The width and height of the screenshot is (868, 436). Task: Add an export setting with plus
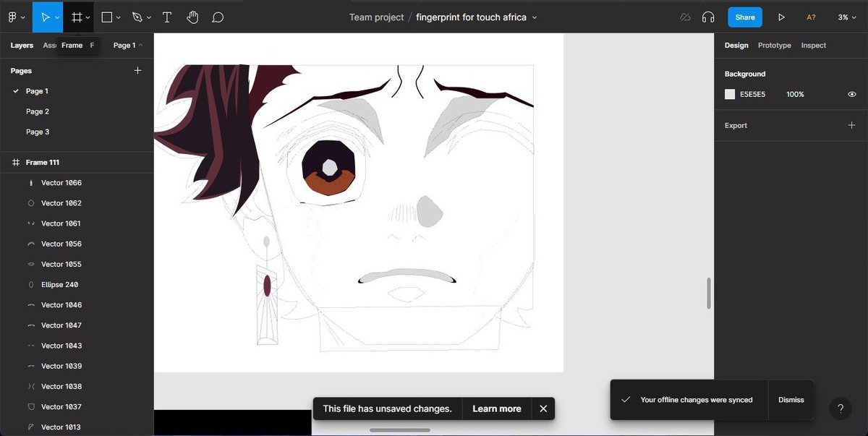[x=851, y=125]
